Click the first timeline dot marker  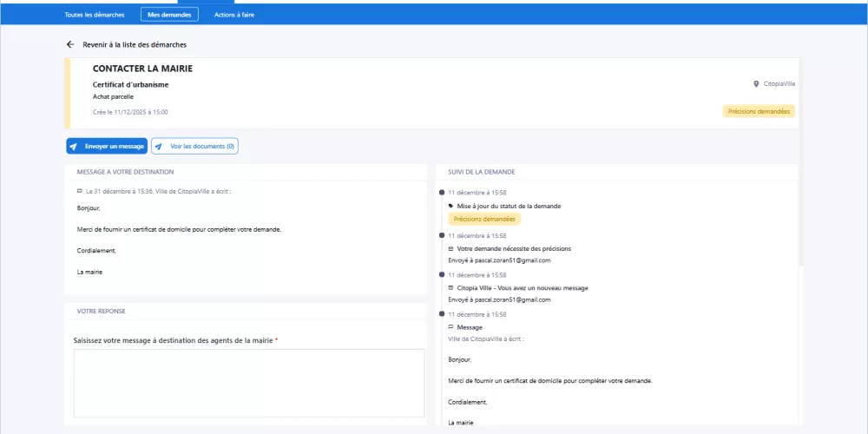(x=442, y=193)
